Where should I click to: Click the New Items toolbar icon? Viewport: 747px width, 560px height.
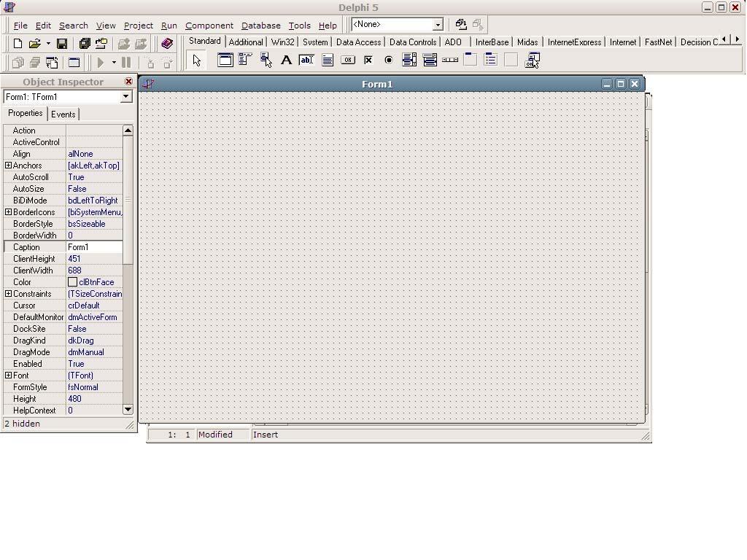(x=18, y=44)
